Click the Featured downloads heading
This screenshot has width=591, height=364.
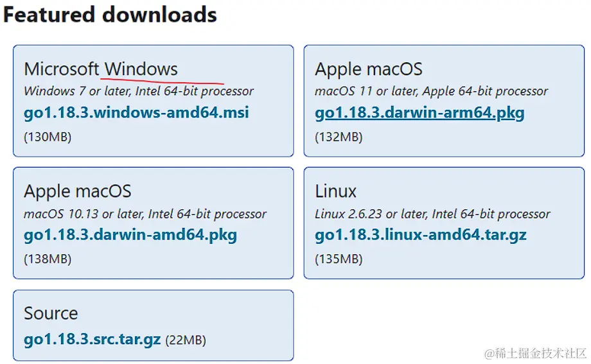tap(110, 15)
